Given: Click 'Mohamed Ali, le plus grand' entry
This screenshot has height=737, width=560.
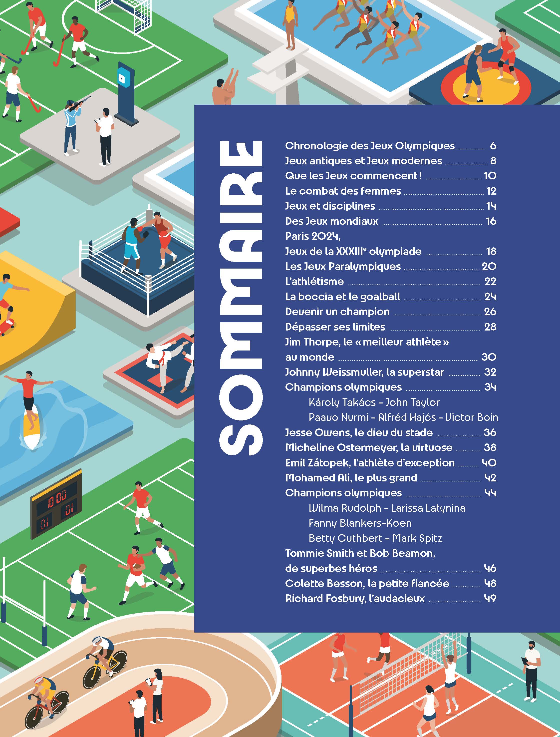Looking at the screenshot, I should coord(351,478).
